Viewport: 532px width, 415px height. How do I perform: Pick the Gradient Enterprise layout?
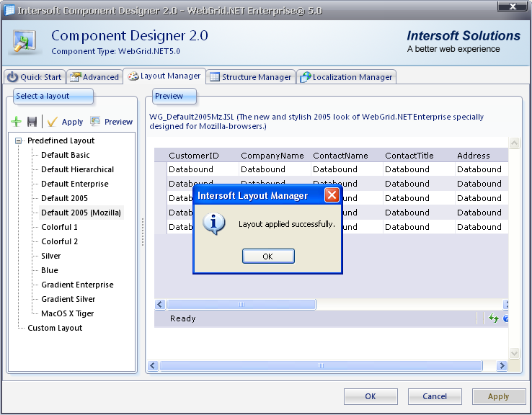tap(77, 285)
